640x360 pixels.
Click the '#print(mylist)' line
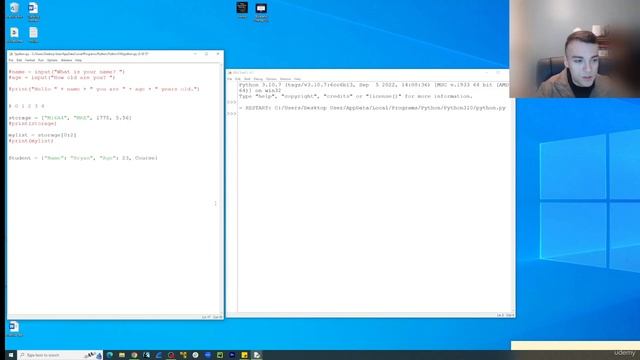tap(31, 141)
